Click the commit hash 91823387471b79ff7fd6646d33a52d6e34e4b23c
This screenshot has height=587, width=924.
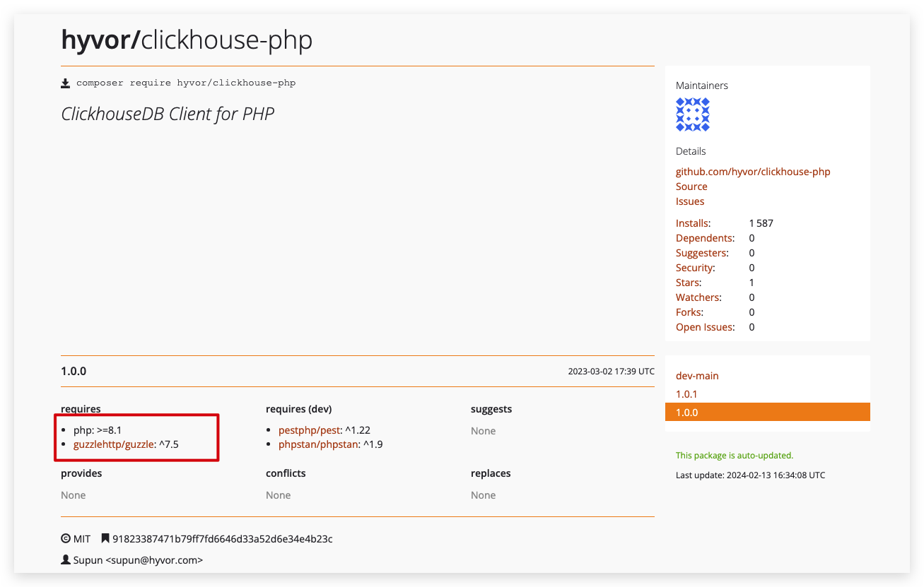pyautogui.click(x=223, y=539)
